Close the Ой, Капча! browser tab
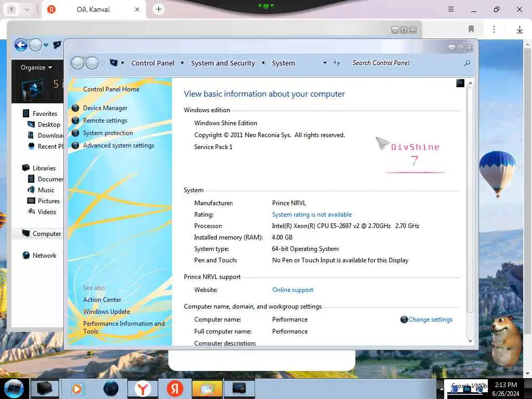532x399 pixels. pyautogui.click(x=137, y=9)
